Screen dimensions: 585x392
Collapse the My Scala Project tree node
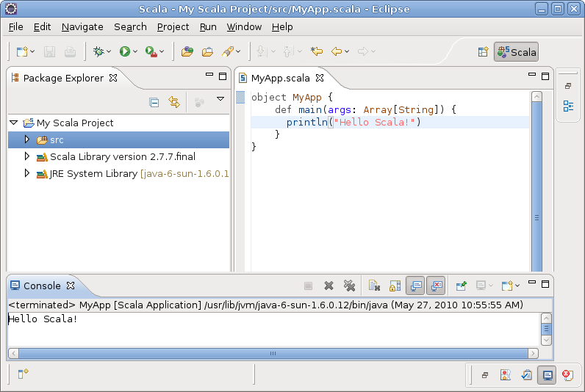[14, 123]
